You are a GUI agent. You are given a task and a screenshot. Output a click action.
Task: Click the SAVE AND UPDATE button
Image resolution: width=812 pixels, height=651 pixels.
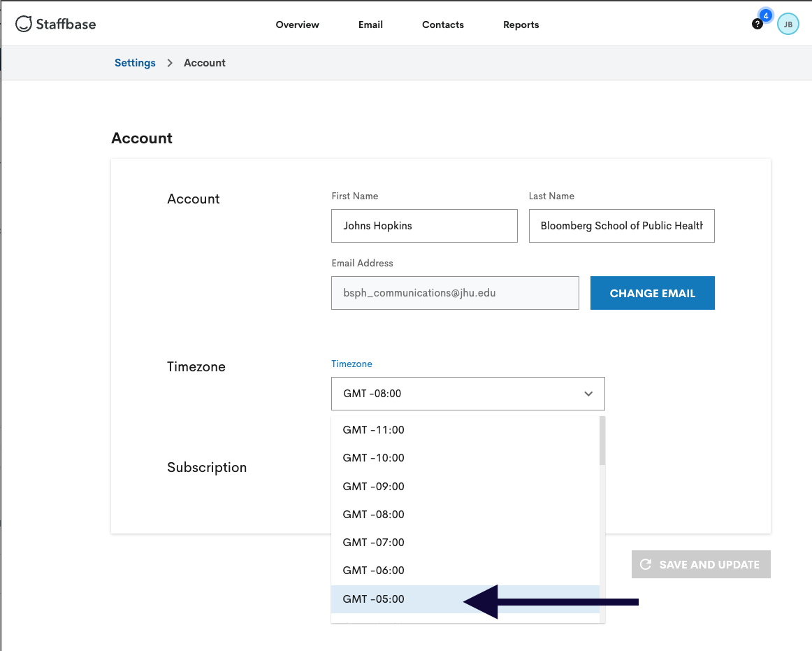701,564
